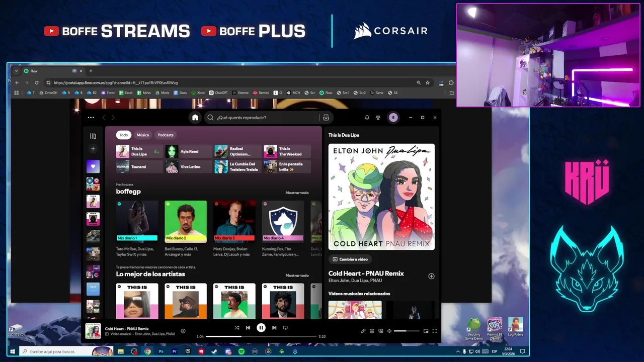This screenshot has width=644, height=362.
Task: Bookmark this page with star icon in Chrome
Action: tap(428, 82)
